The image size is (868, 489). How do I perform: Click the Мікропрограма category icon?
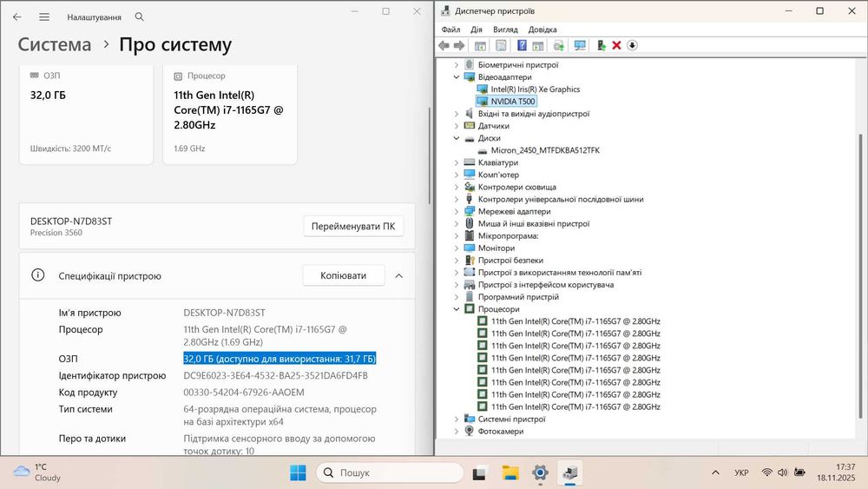point(470,236)
